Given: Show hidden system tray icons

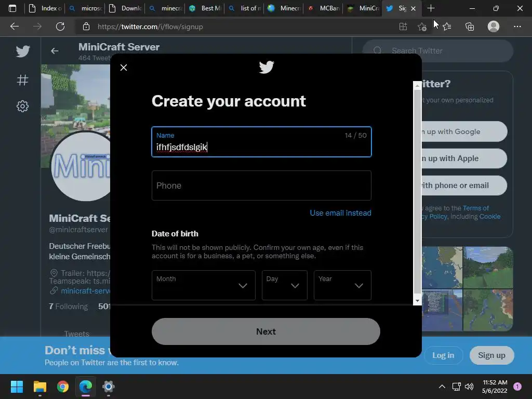Looking at the screenshot, I should [x=442, y=387].
